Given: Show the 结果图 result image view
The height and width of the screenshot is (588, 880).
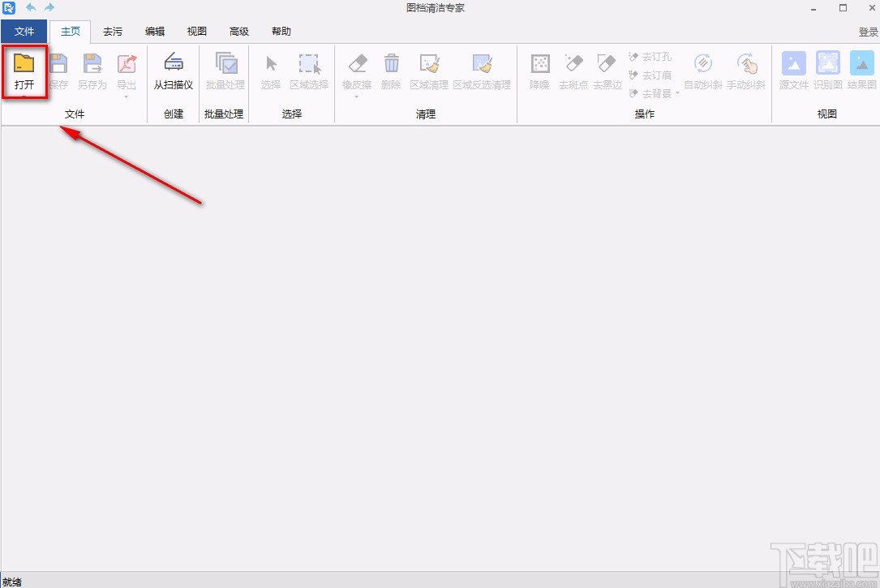Looking at the screenshot, I should [861, 64].
